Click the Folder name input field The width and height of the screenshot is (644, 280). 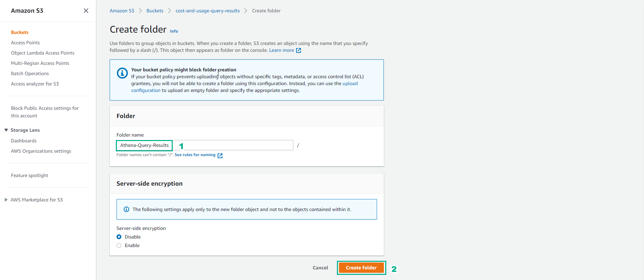tap(205, 145)
